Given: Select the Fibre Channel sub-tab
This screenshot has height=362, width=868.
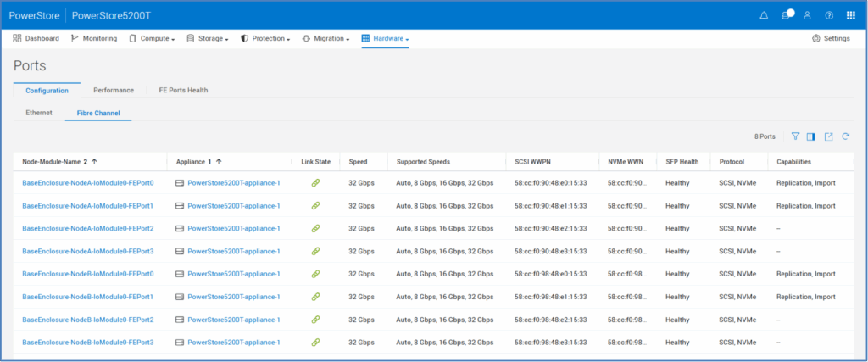Looking at the screenshot, I should point(98,114).
